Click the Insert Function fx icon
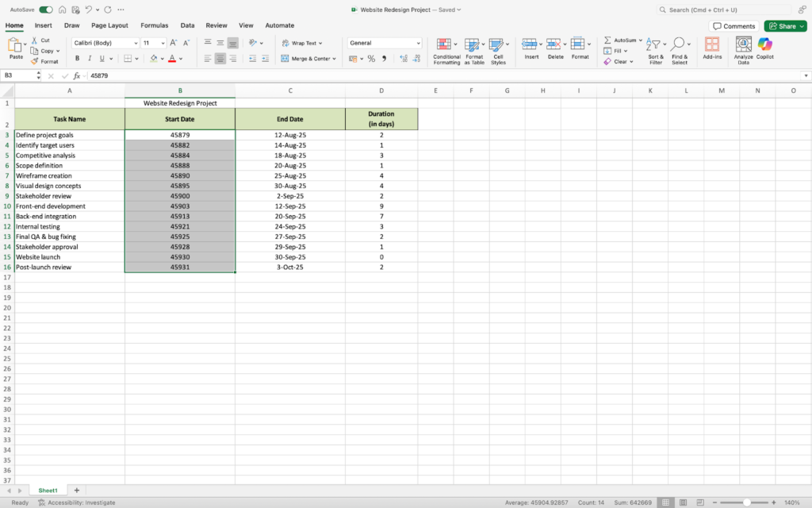This screenshot has width=812, height=508. [77, 75]
